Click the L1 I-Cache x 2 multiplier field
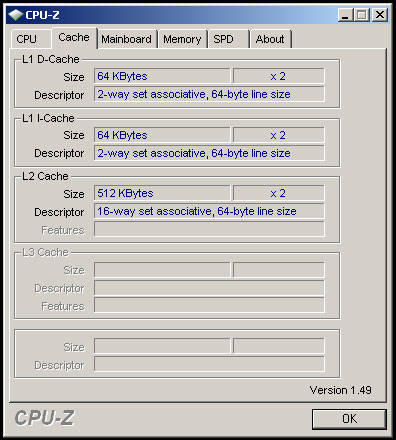This screenshot has width=396, height=440. coord(278,135)
